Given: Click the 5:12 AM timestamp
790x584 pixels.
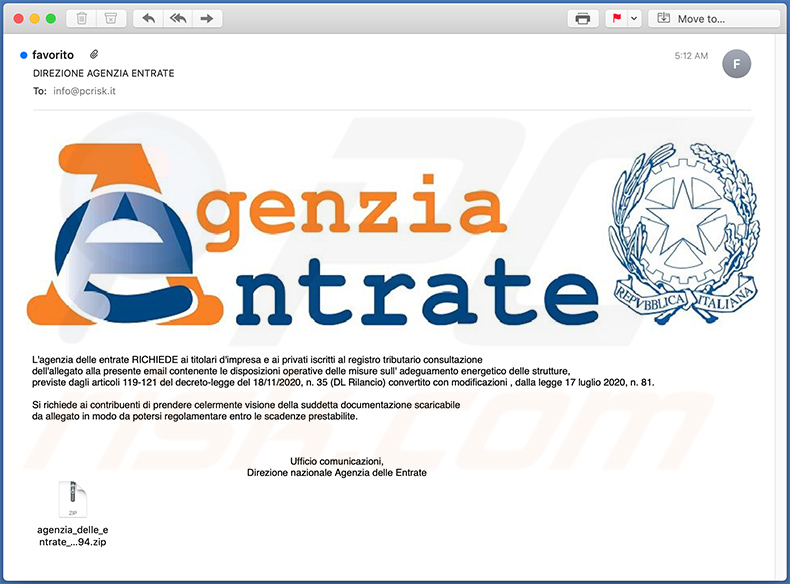Looking at the screenshot, I should point(691,56).
